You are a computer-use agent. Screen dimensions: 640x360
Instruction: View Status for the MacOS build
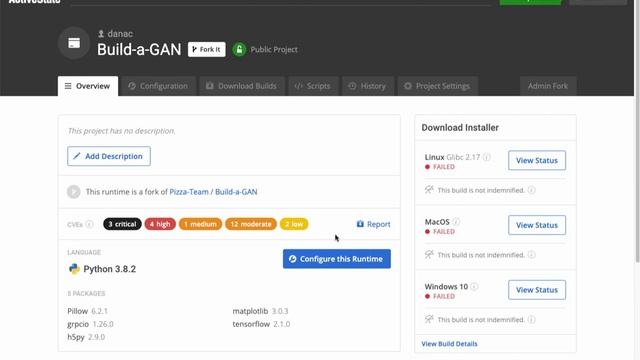(x=537, y=225)
